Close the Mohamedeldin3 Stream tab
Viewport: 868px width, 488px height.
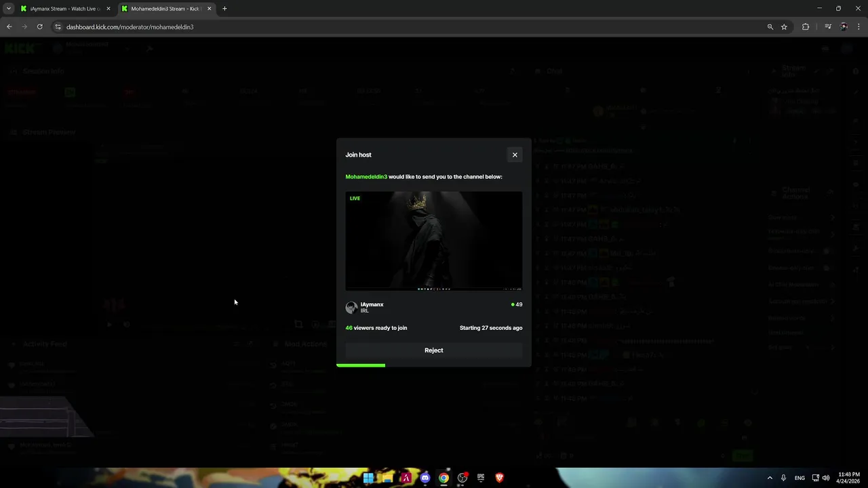(x=209, y=9)
